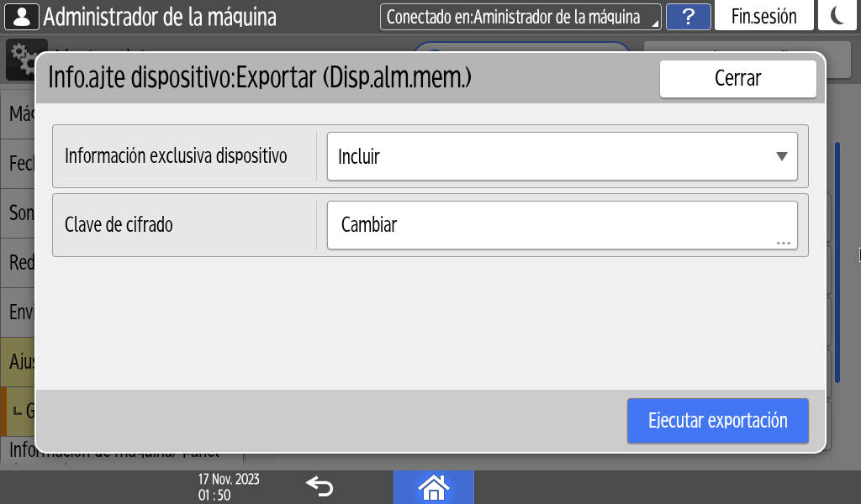Expand the Incluir dropdown arrow
This screenshot has height=504, width=861.
pyautogui.click(x=781, y=156)
